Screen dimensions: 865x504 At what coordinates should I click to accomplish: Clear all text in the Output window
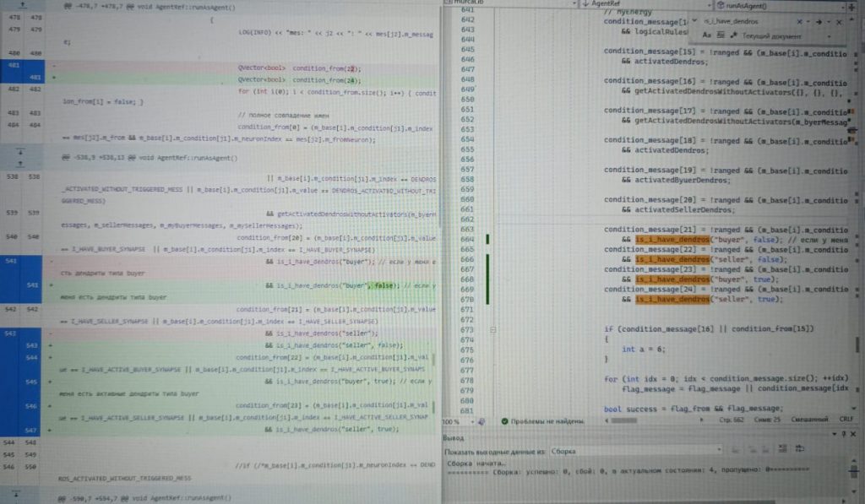click(x=783, y=449)
